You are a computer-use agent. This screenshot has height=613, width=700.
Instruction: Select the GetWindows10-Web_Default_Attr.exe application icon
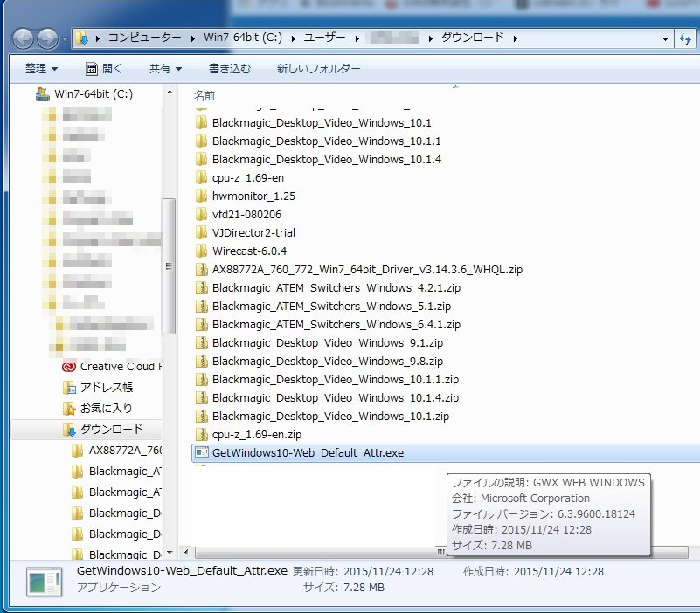coord(201,453)
